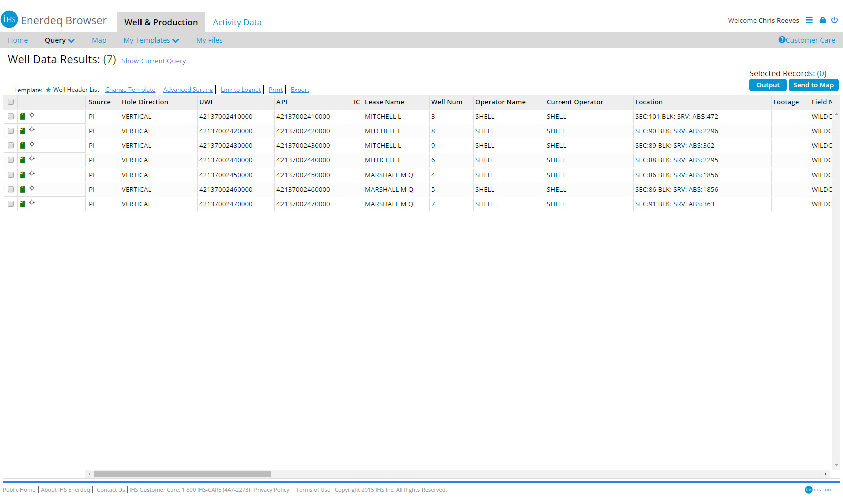Click green document icon for UWI 42137002410000
Viewport: 843px width, 504px height.
click(x=22, y=117)
